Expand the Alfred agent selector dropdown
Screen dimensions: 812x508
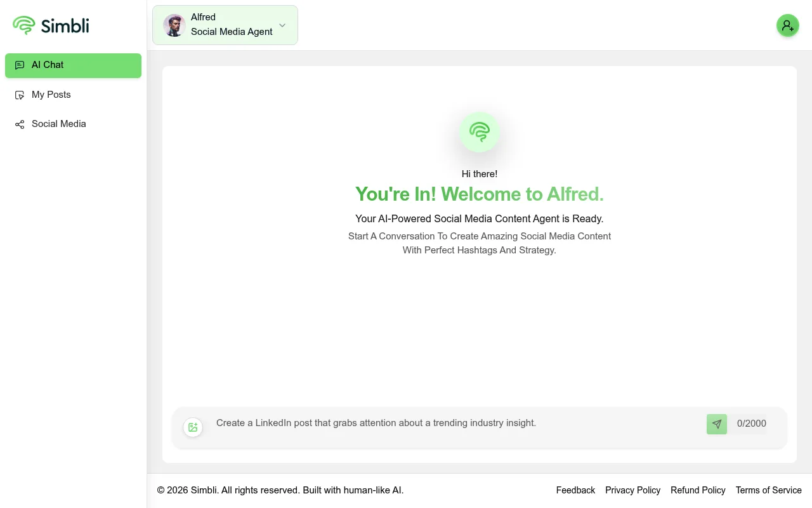(x=225, y=25)
